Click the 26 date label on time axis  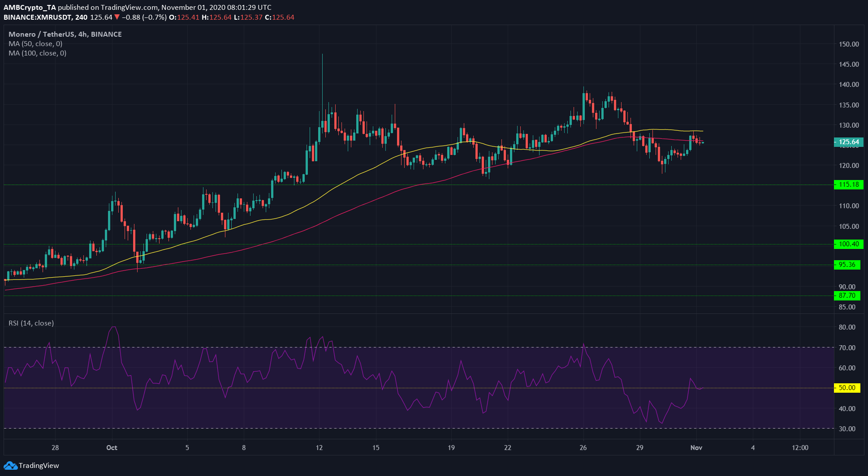tap(583, 448)
